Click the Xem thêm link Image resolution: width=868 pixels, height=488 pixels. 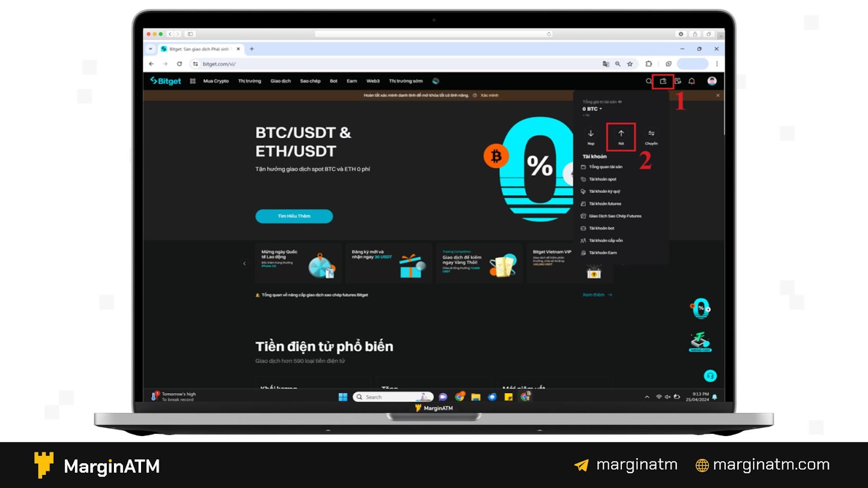coord(597,295)
